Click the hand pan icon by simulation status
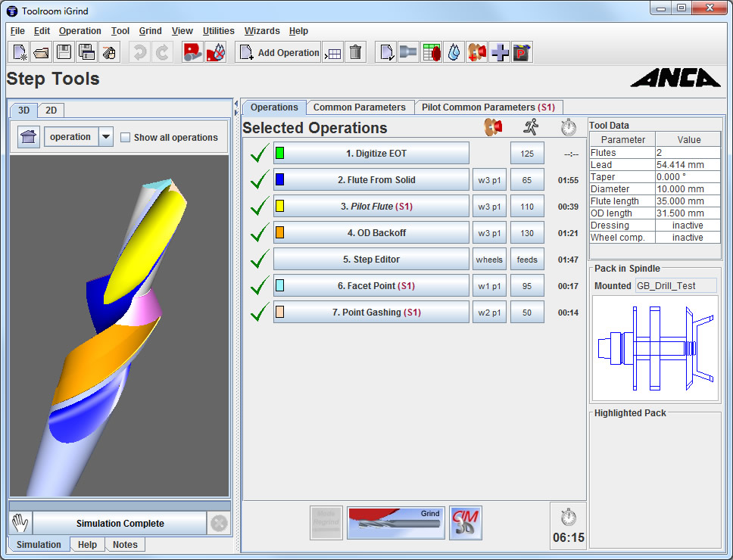The height and width of the screenshot is (560, 733). [x=20, y=523]
